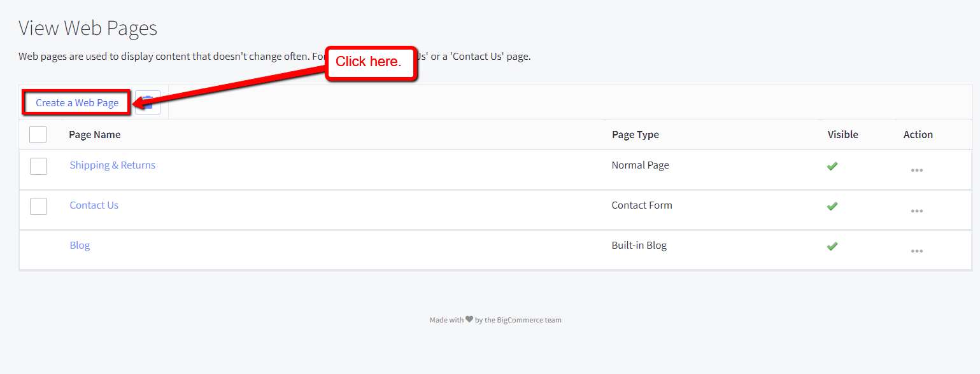
Task: Toggle visibility checkmark for Blog
Action: pos(832,246)
